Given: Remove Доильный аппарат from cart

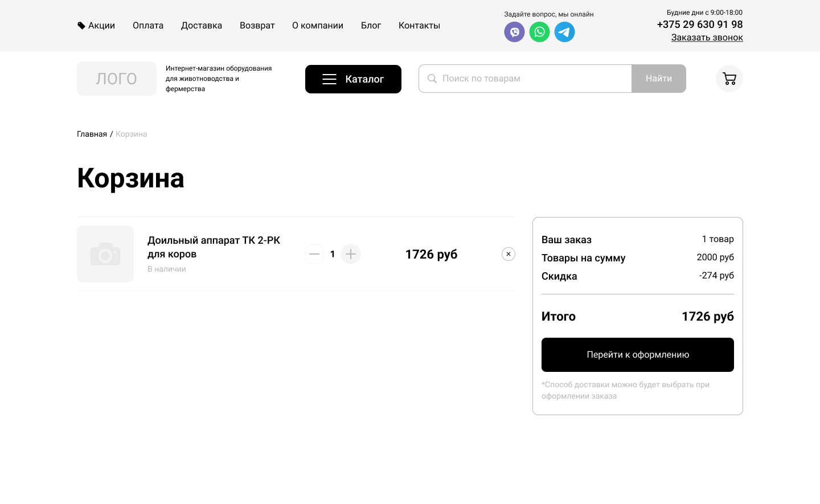Looking at the screenshot, I should (509, 254).
